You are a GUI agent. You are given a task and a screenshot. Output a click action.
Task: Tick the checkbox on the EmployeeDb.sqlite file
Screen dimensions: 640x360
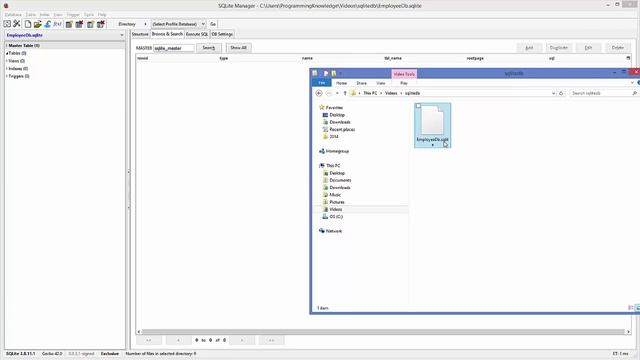418,106
